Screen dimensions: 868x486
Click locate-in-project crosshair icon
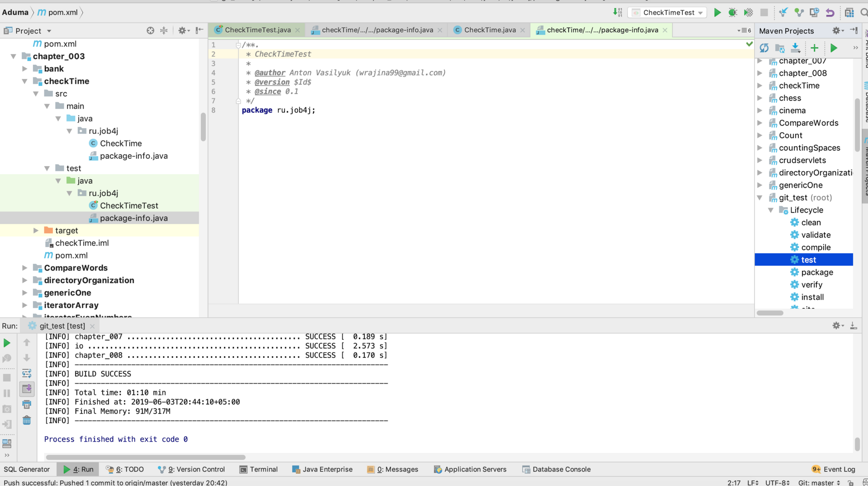click(151, 30)
